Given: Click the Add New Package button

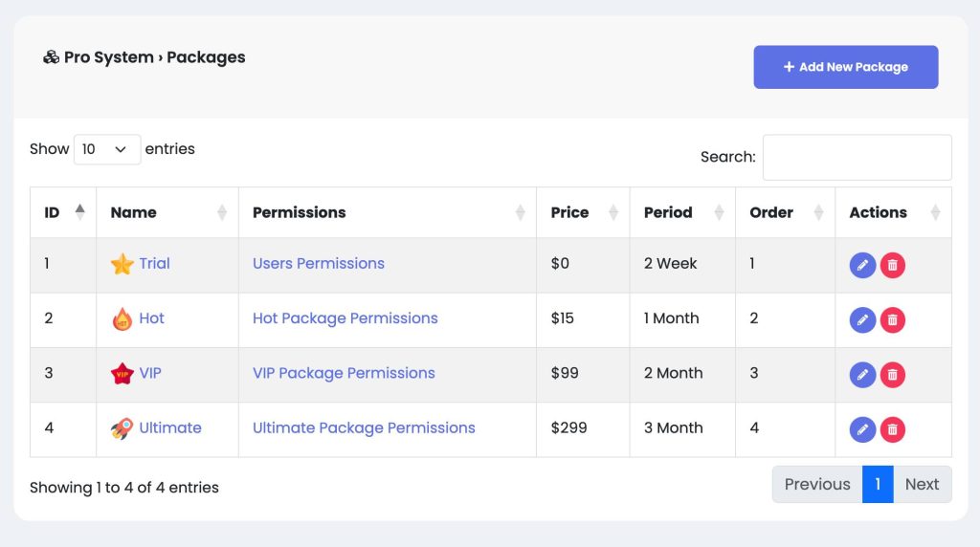Looking at the screenshot, I should point(846,67).
